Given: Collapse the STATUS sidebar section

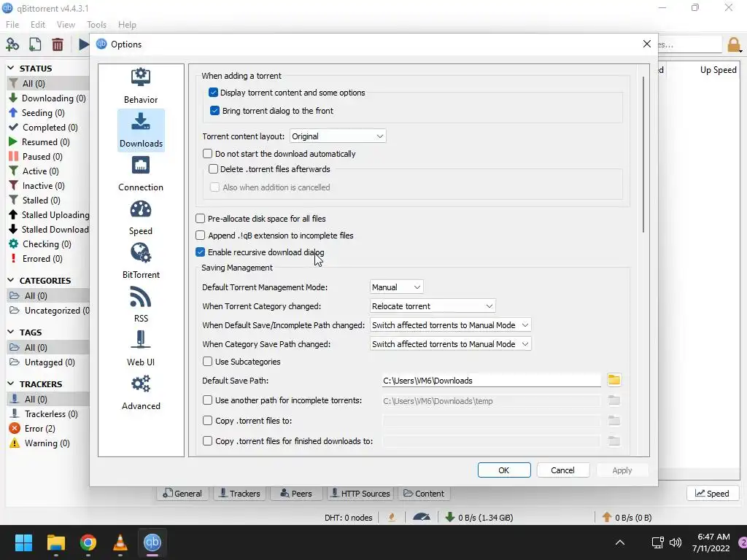Looking at the screenshot, I should [10, 68].
